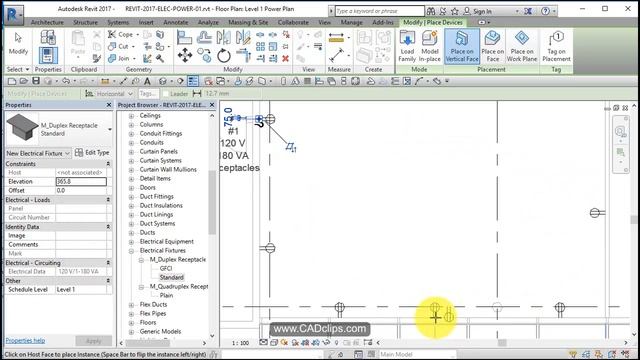Activate Place on Vertical Face
The width and height of the screenshot is (640, 360).
(462, 47)
